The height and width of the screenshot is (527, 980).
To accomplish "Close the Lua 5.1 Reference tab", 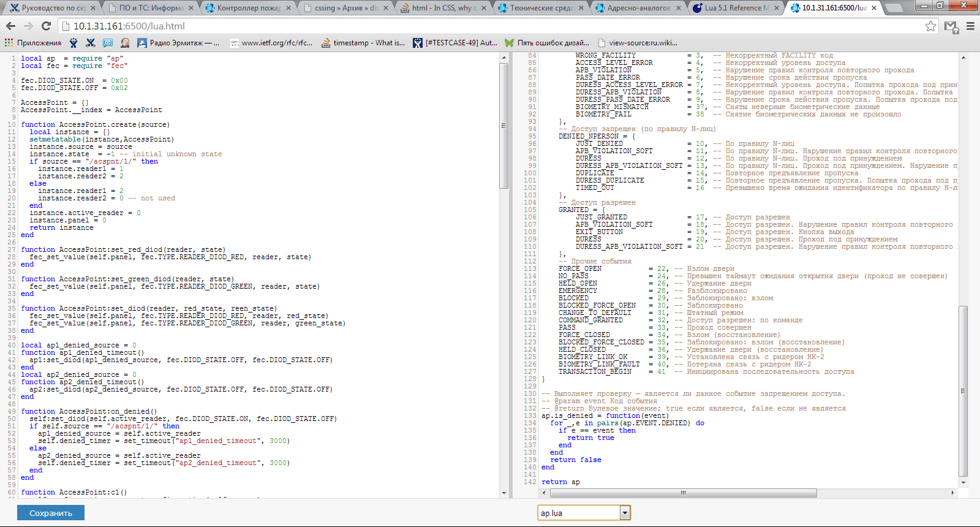I will 777,8.
